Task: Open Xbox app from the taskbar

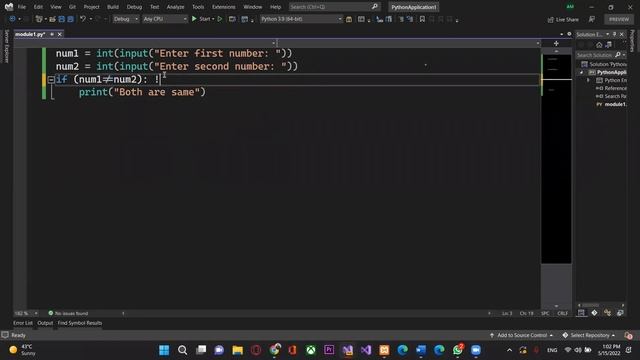Action: pyautogui.click(x=311, y=350)
